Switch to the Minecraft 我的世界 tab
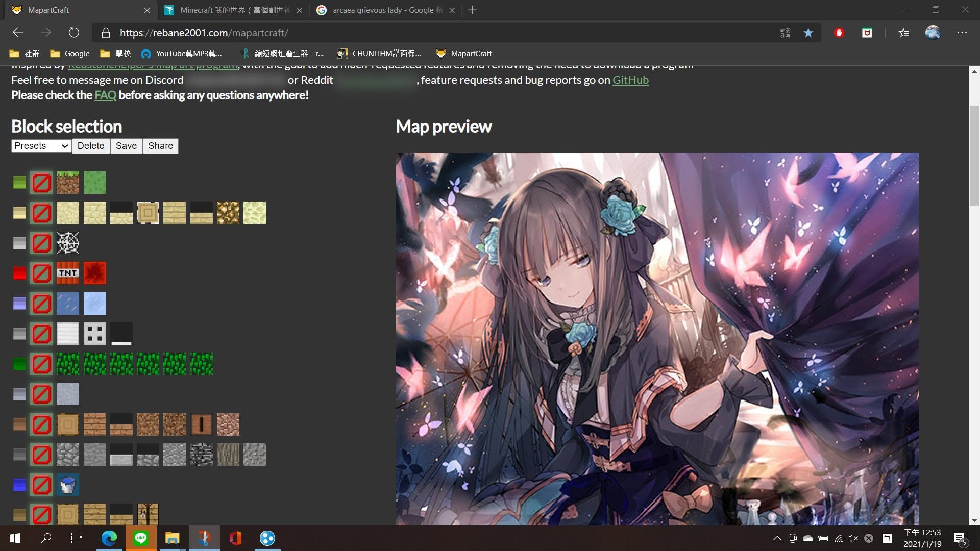 [x=233, y=10]
